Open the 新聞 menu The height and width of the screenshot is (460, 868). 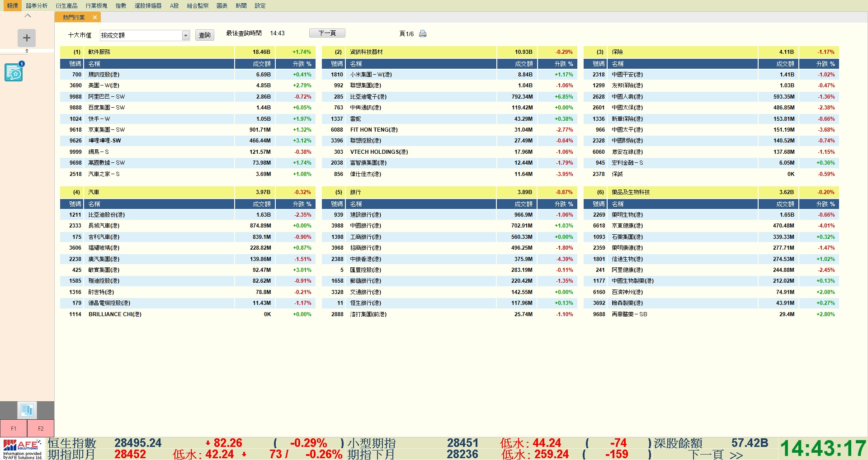click(x=241, y=5)
